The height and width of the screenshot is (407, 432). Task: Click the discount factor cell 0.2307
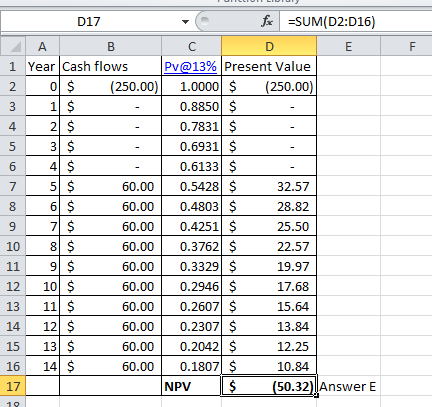point(192,326)
